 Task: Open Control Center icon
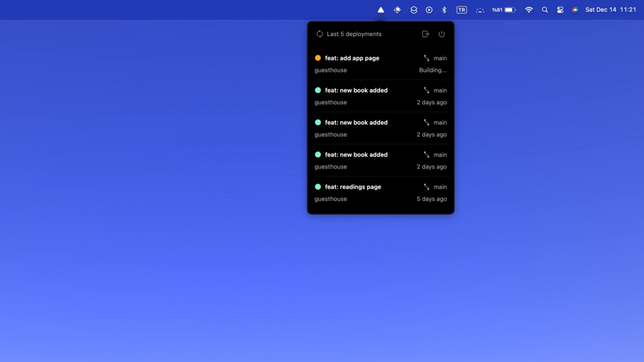pyautogui.click(x=560, y=10)
